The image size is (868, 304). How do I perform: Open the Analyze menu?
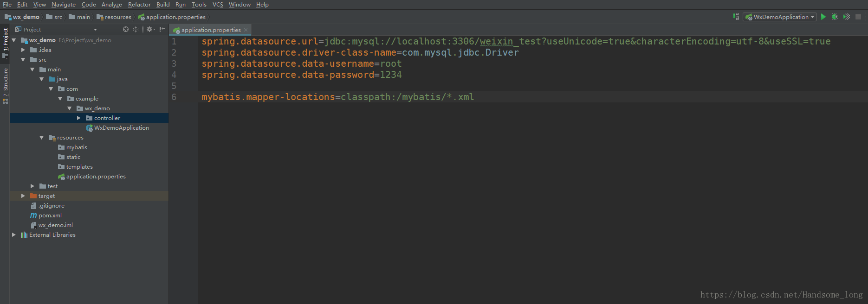(x=112, y=5)
